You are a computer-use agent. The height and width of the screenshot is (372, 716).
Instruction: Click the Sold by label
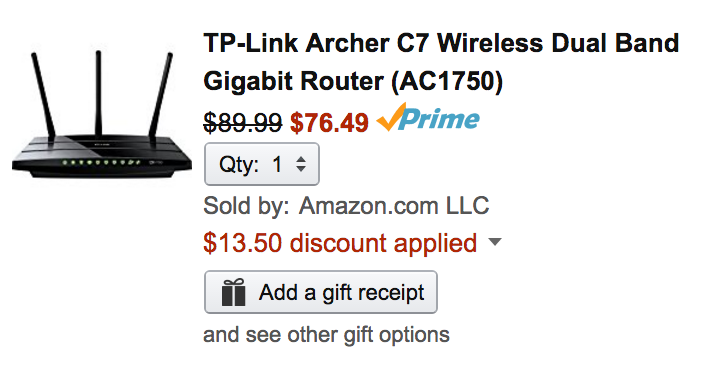point(246,206)
